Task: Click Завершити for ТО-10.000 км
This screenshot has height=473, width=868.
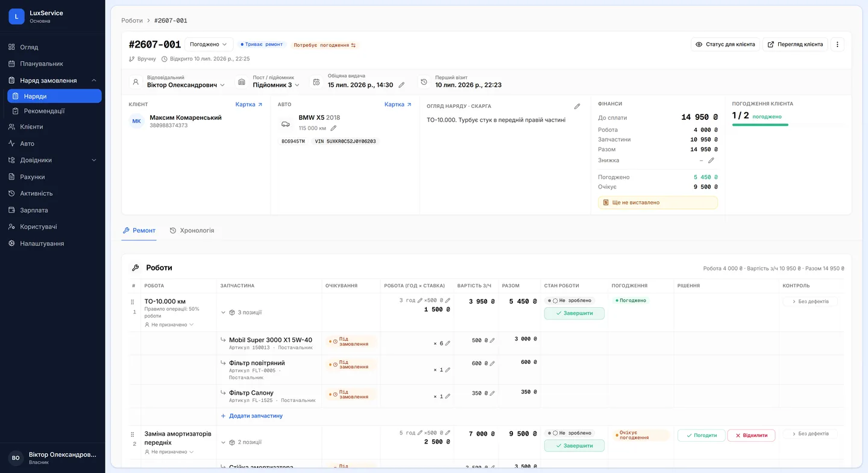Action: click(x=574, y=313)
